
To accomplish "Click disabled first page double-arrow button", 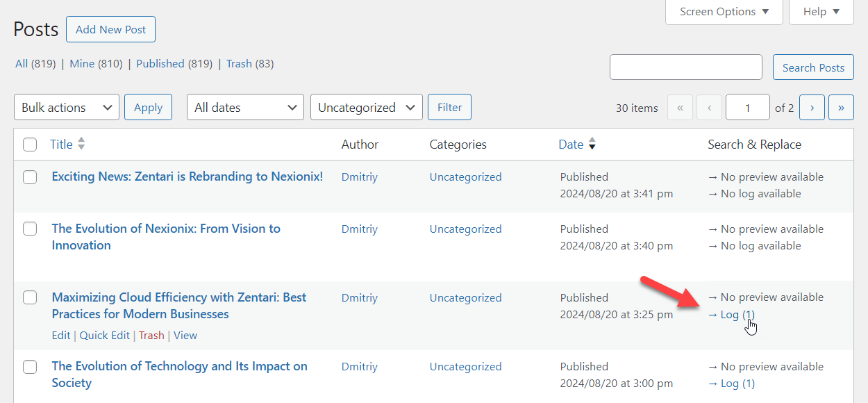I will pos(680,108).
